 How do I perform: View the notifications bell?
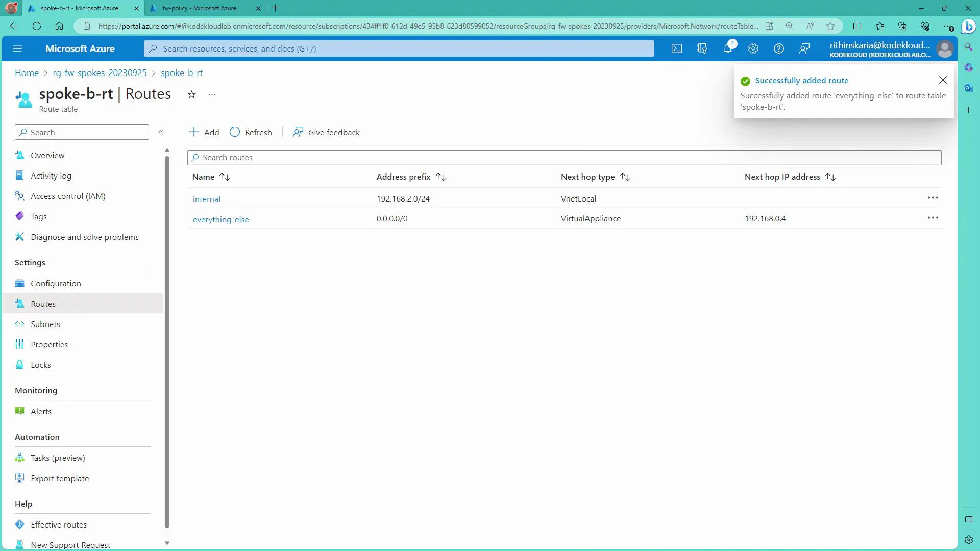tap(727, 48)
